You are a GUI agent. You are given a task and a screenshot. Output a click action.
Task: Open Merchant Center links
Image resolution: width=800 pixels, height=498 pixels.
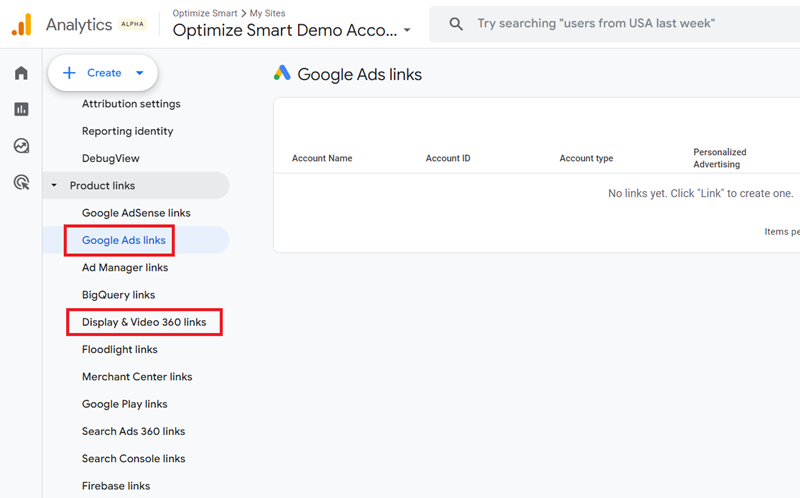[x=137, y=377]
